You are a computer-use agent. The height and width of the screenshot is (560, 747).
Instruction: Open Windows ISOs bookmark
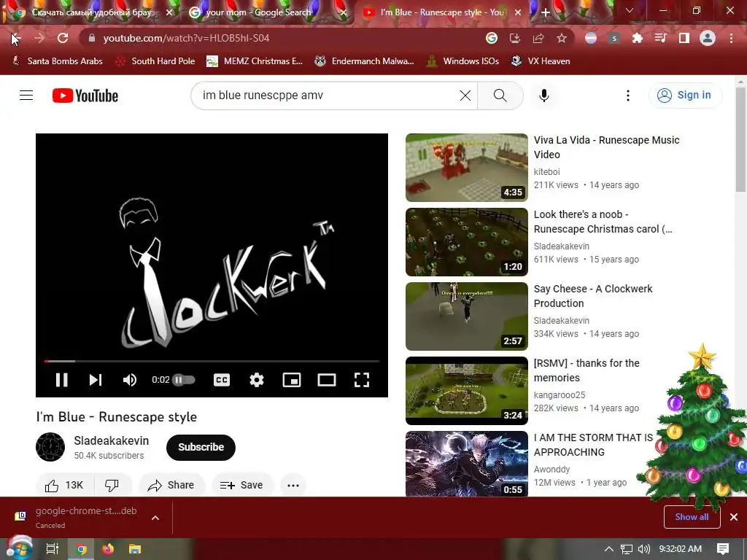pyautogui.click(x=463, y=61)
